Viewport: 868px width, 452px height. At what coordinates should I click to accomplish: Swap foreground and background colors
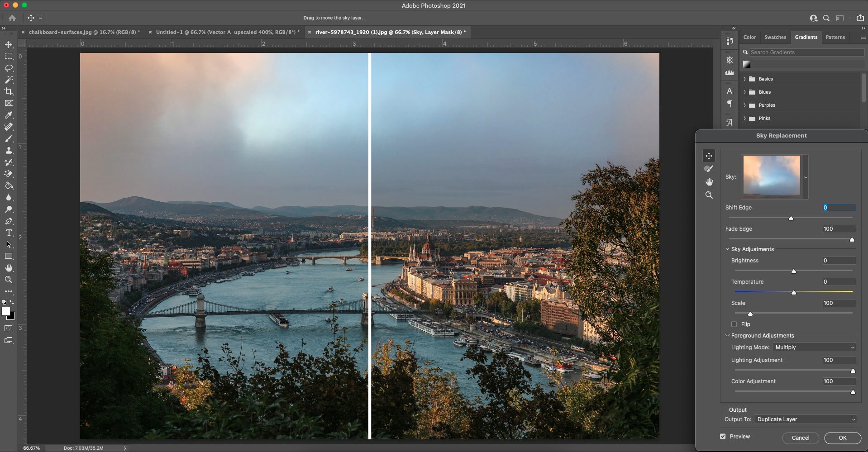[x=12, y=302]
